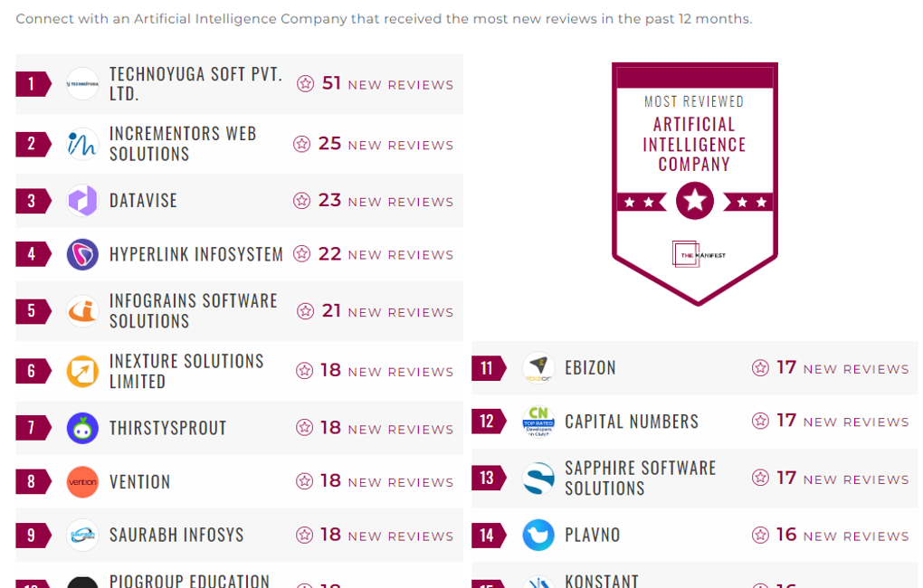Click the Hyperlink Infosystem company name
The width and height of the screenshot is (923, 588).
coord(196,254)
